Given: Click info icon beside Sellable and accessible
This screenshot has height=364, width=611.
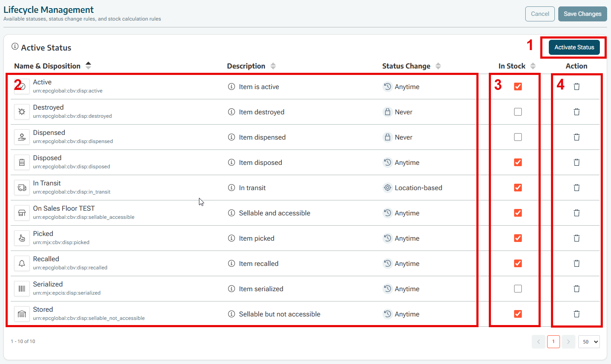Looking at the screenshot, I should pyautogui.click(x=232, y=213).
